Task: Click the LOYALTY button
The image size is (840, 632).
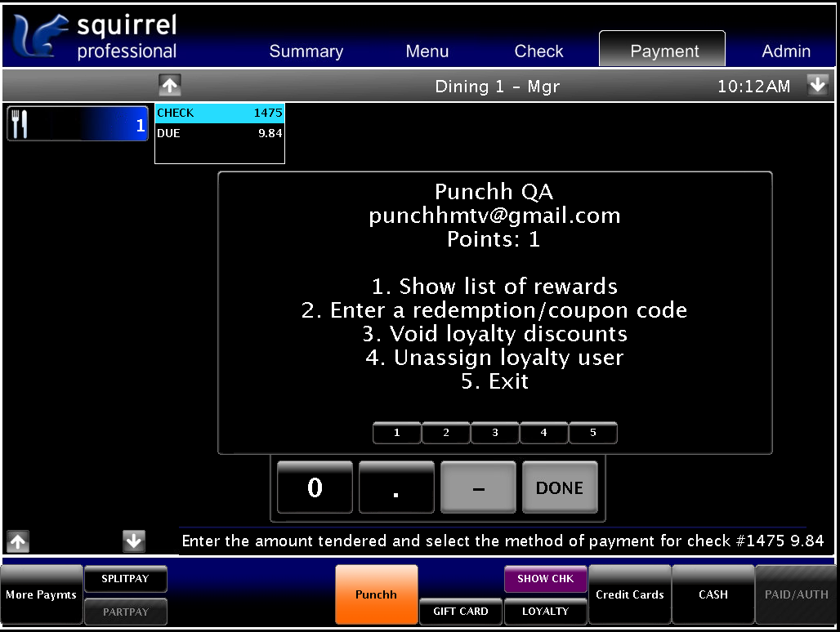Action: pyautogui.click(x=545, y=611)
